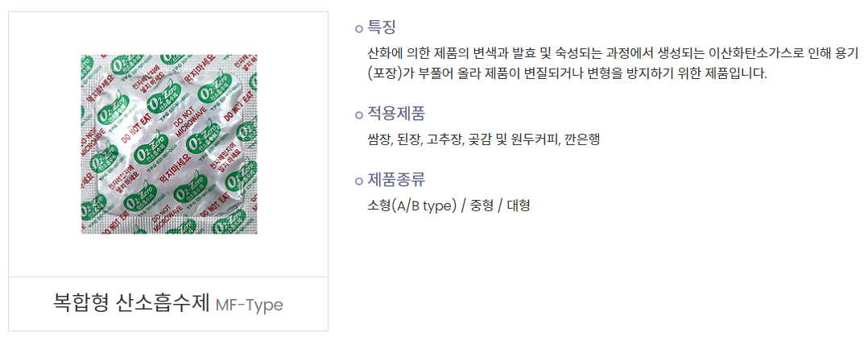Select the 소형(A/B type) product type
868x345 pixels.
tap(412, 205)
